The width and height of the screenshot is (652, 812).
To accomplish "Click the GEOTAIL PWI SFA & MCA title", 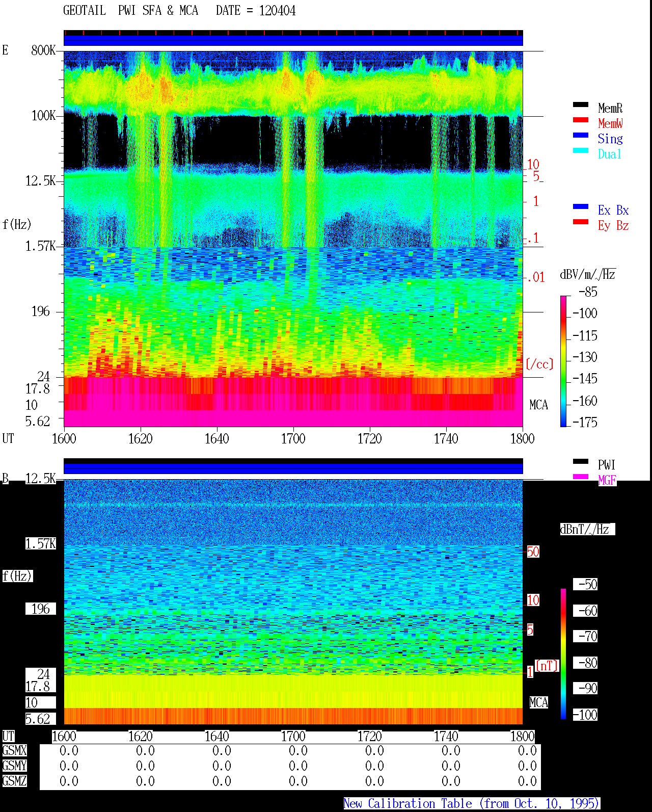I will [130, 11].
